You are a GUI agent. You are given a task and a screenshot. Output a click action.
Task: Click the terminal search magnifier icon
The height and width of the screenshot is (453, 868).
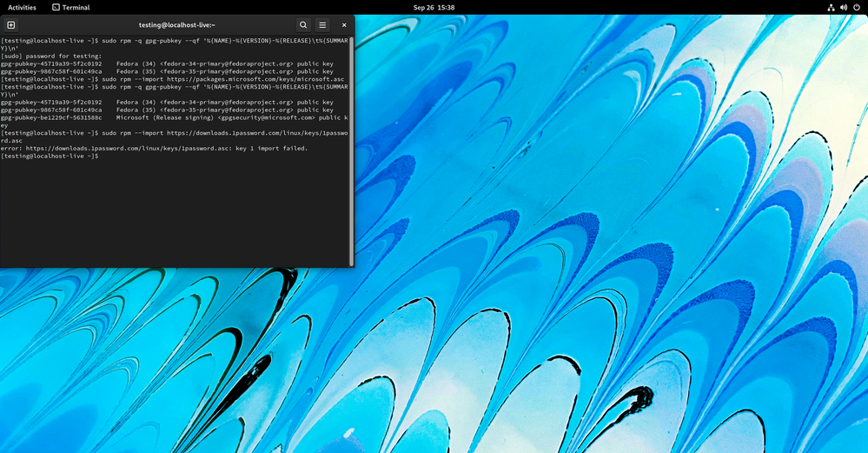tap(303, 25)
